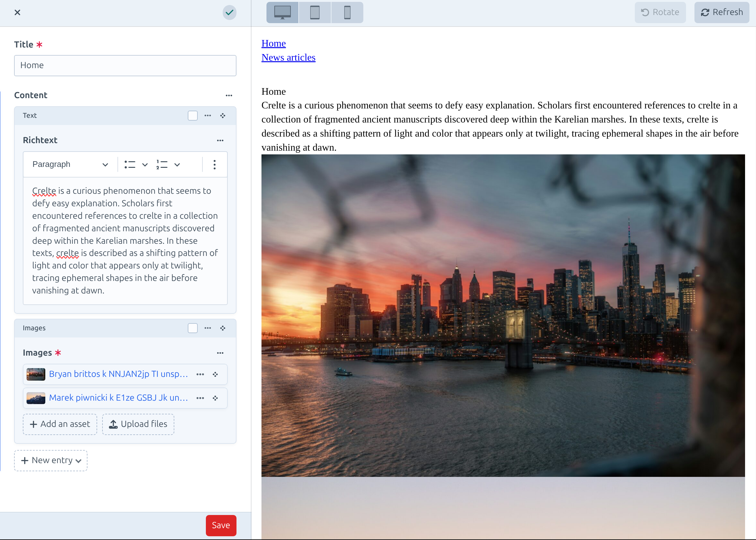Screen dimensions: 756x540
Task: Switch preview to desktop device icon
Action: pyautogui.click(x=282, y=12)
